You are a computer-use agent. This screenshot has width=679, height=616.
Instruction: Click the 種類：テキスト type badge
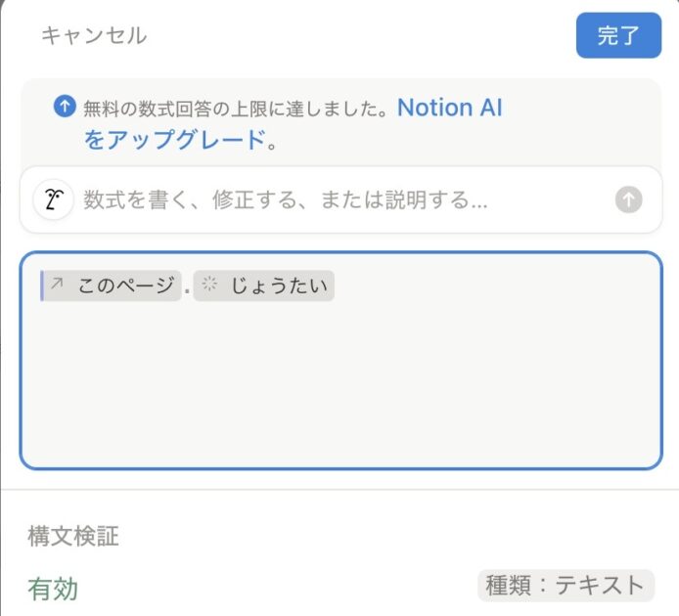(566, 585)
